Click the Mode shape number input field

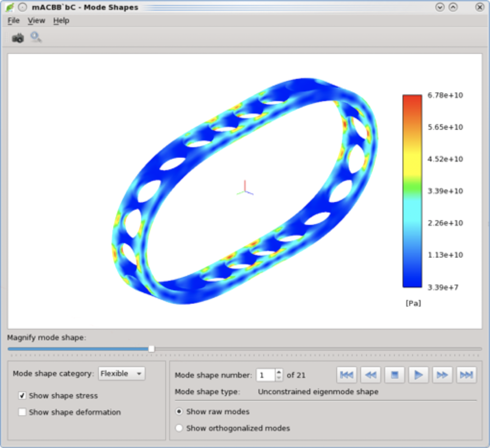(x=266, y=375)
